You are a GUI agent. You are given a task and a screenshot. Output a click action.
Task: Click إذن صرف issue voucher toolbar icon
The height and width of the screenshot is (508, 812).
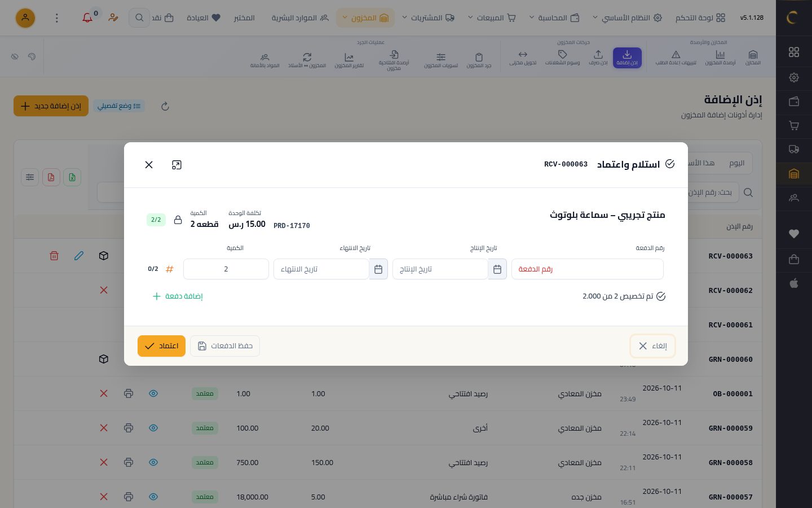598,58
